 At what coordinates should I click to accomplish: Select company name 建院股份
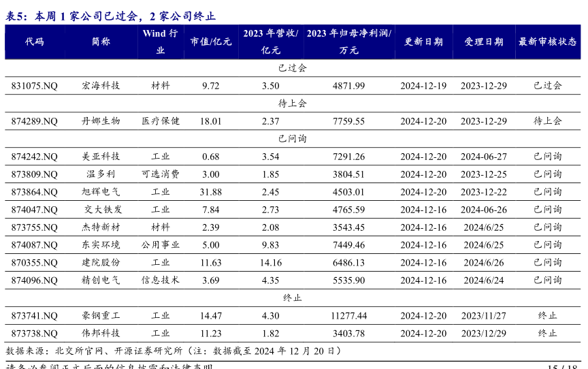pos(101,262)
